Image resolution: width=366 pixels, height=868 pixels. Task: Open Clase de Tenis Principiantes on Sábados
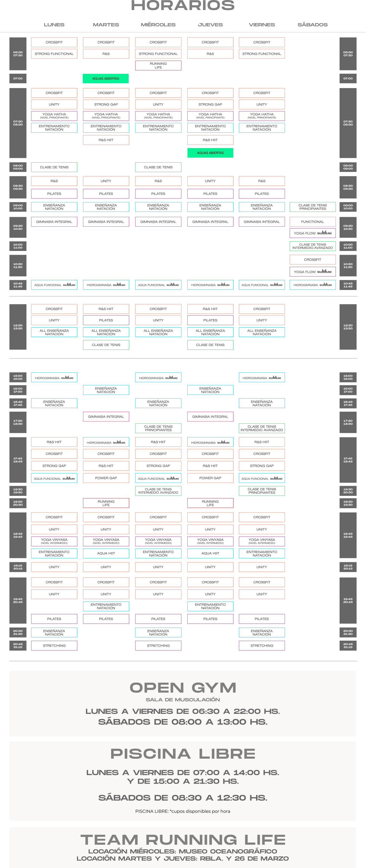click(312, 207)
